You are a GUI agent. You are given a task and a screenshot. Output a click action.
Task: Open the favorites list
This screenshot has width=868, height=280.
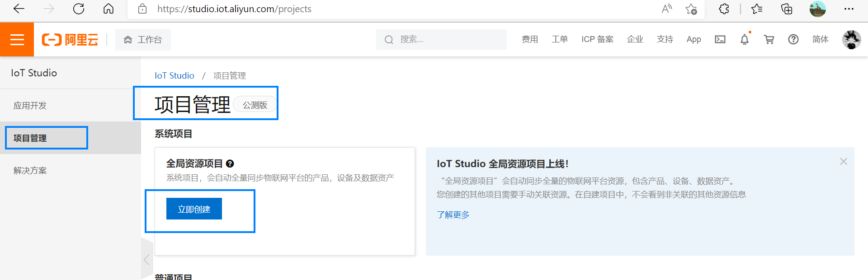click(757, 9)
